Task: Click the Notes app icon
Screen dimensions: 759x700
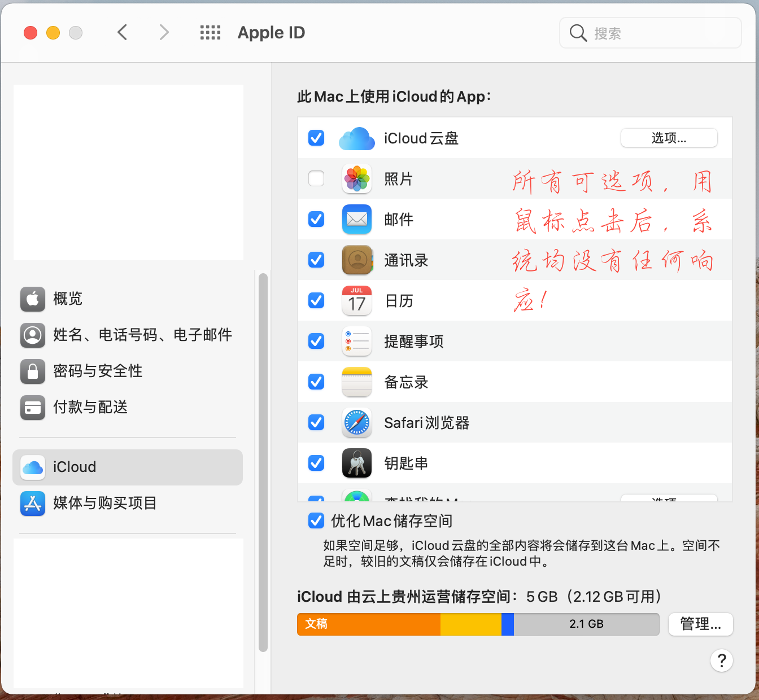Action: (x=357, y=382)
